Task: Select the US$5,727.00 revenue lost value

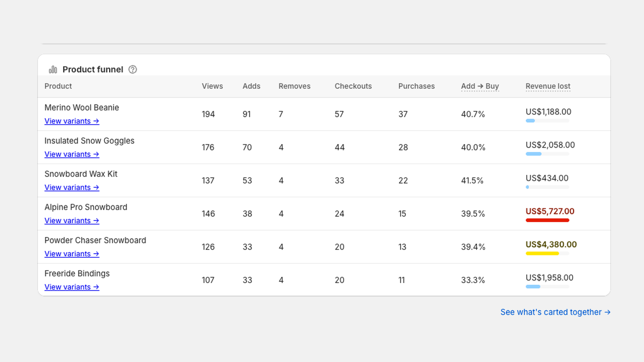Action: (550, 211)
